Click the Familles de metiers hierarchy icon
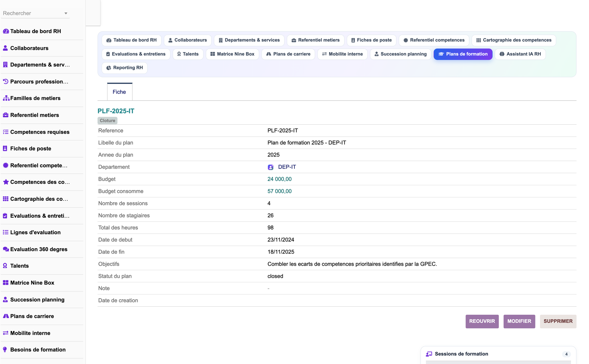This screenshot has width=589, height=364. [x=6, y=98]
